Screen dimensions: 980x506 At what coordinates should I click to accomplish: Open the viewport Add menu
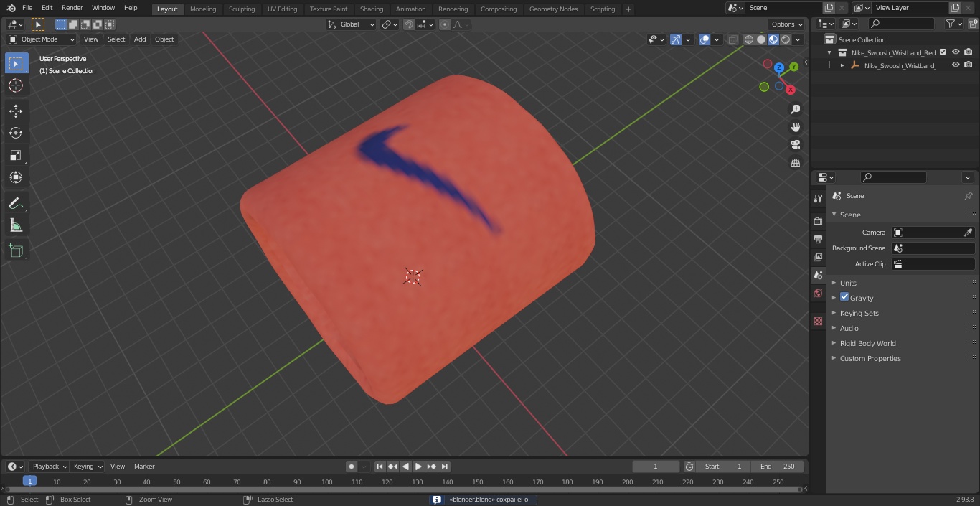[x=140, y=39]
